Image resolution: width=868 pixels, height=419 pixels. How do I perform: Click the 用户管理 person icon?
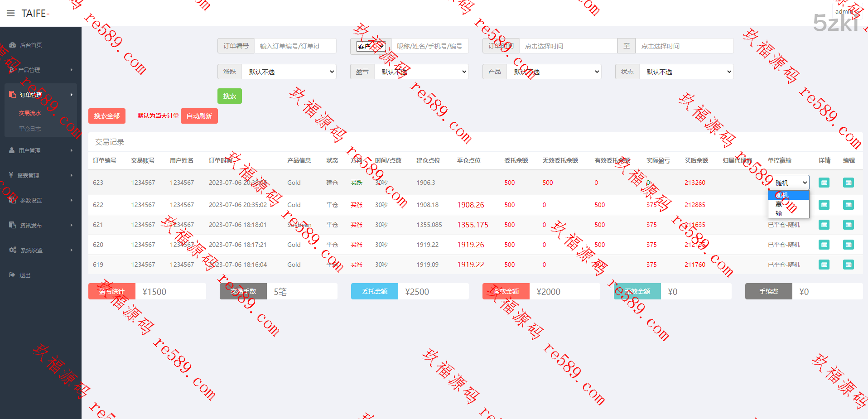click(12, 150)
